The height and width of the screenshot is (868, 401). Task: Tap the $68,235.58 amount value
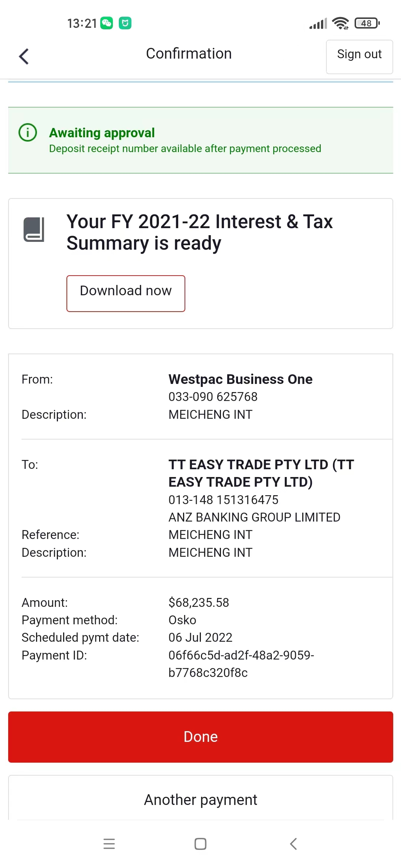(199, 602)
